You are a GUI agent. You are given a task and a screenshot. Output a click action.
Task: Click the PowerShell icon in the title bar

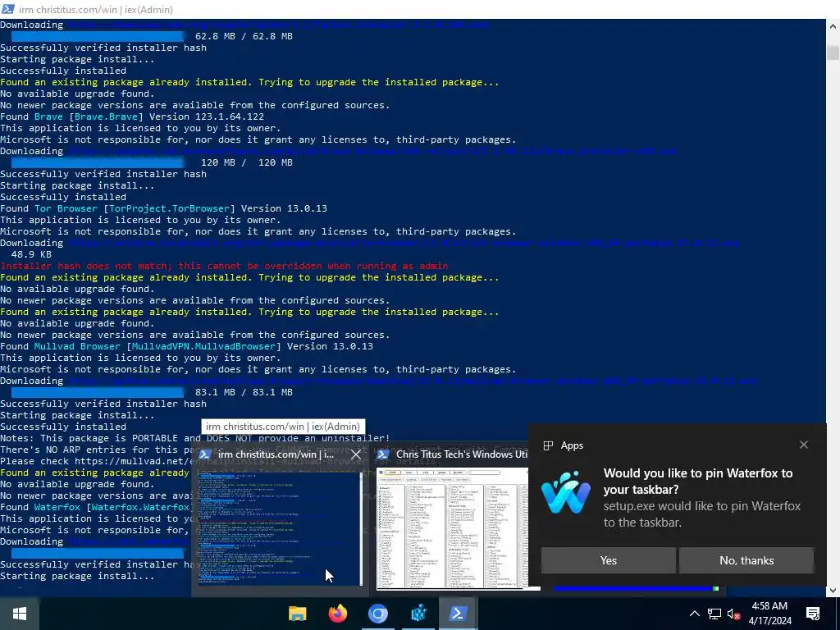[8, 9]
